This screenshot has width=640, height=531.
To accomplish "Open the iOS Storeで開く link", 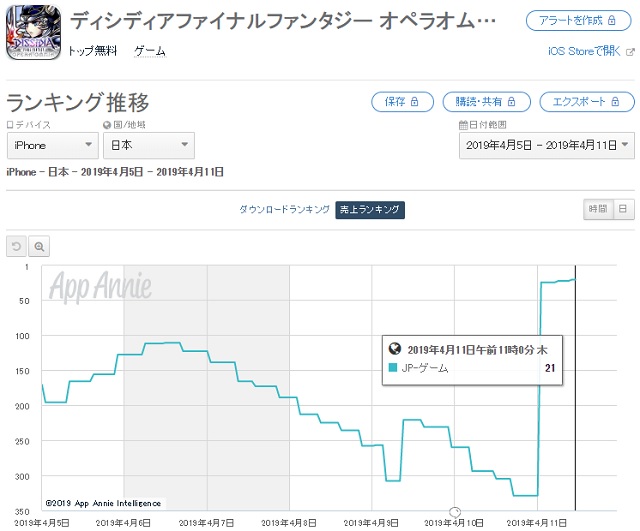I will [584, 51].
